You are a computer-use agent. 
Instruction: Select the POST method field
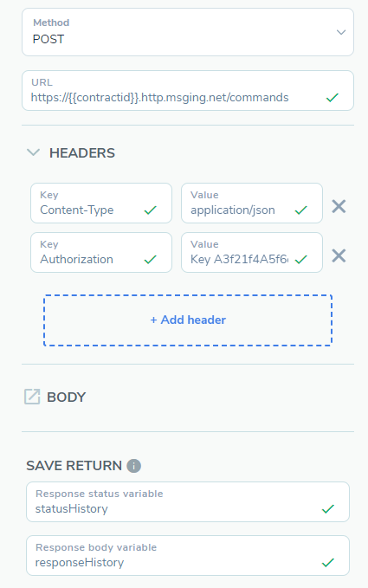[x=188, y=32]
